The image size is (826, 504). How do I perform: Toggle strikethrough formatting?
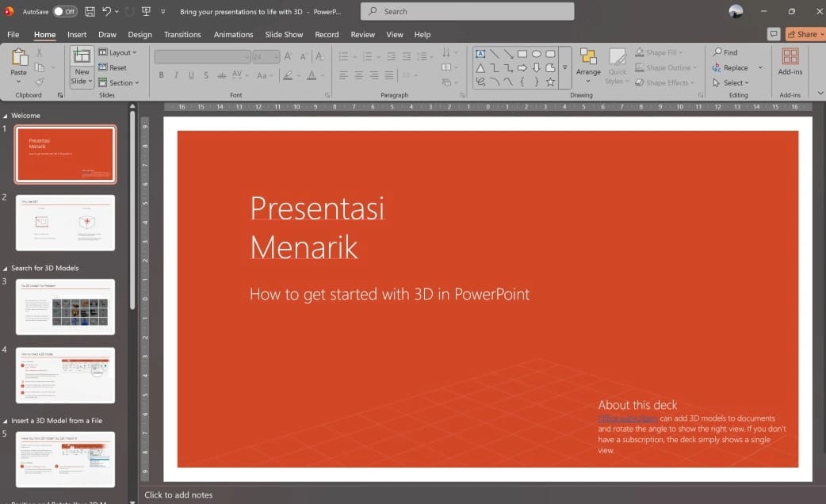pyautogui.click(x=206, y=74)
